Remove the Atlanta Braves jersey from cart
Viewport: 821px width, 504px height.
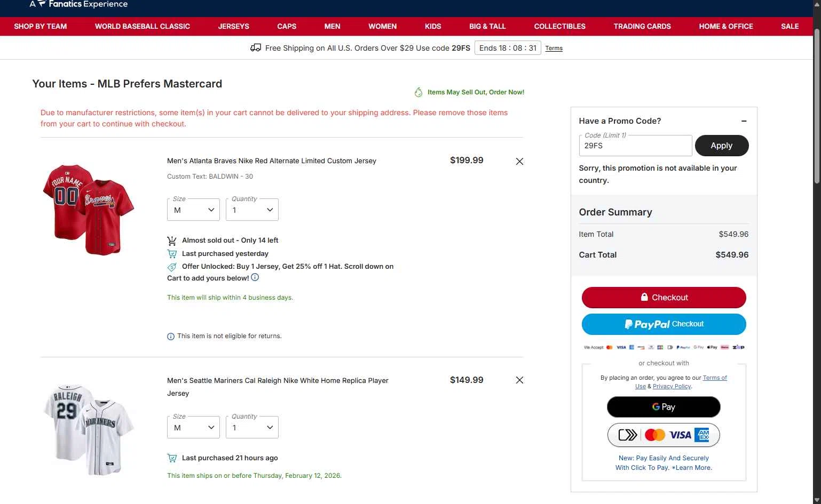pos(519,161)
